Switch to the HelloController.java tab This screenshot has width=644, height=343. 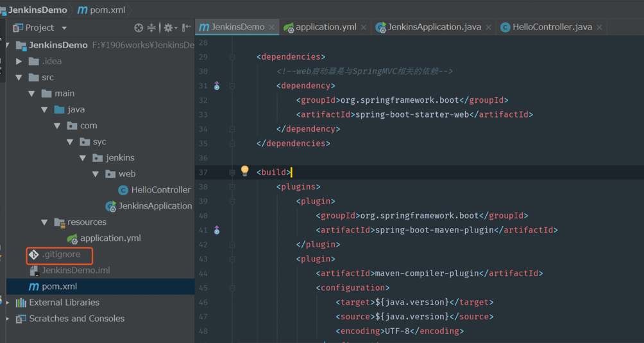[552, 27]
